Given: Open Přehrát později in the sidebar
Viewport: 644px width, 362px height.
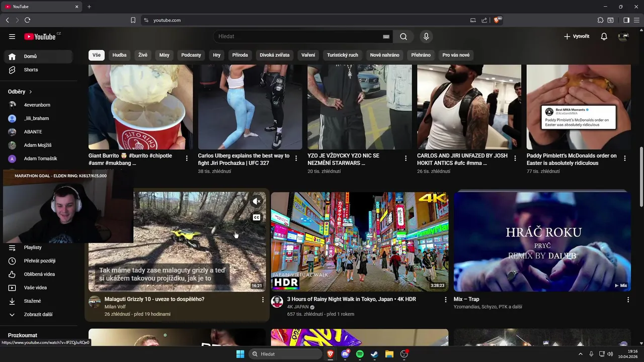Looking at the screenshot, I should click(x=38, y=261).
